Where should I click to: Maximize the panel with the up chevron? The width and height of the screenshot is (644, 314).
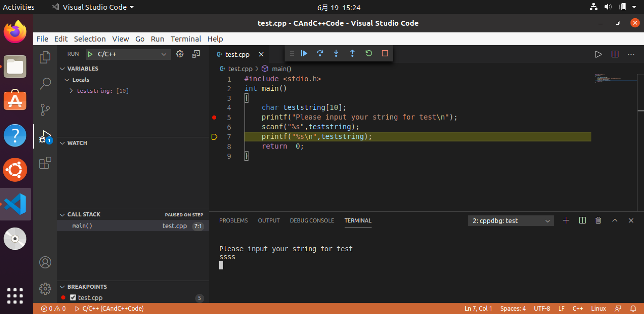point(615,220)
